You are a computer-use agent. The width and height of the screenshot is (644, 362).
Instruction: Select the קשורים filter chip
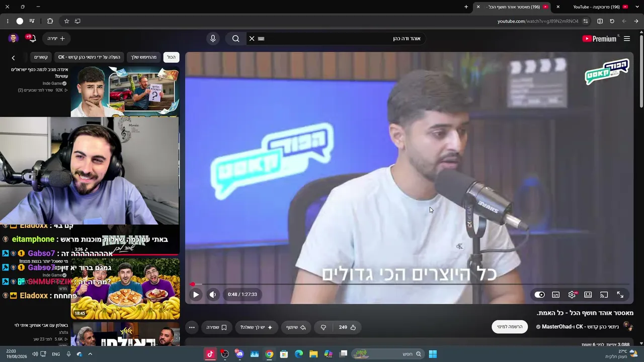tap(41, 57)
